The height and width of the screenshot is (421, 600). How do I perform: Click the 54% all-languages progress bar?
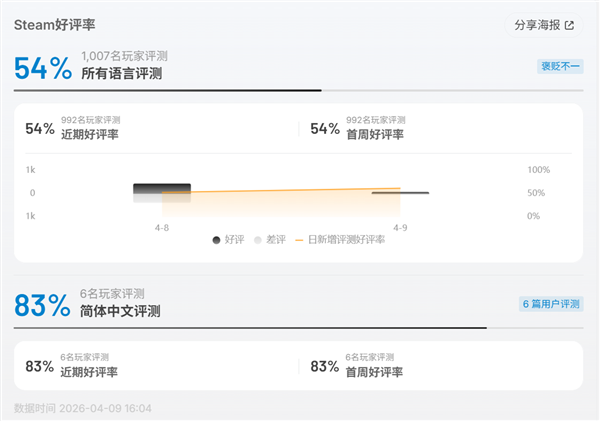coord(168,90)
